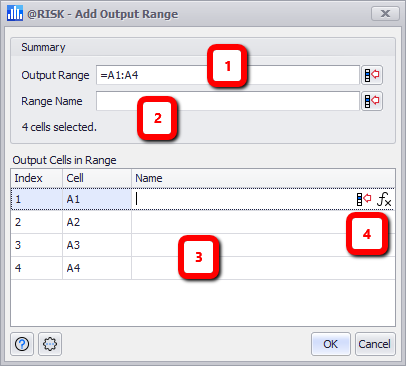Select the row with index 4

pos(203,268)
